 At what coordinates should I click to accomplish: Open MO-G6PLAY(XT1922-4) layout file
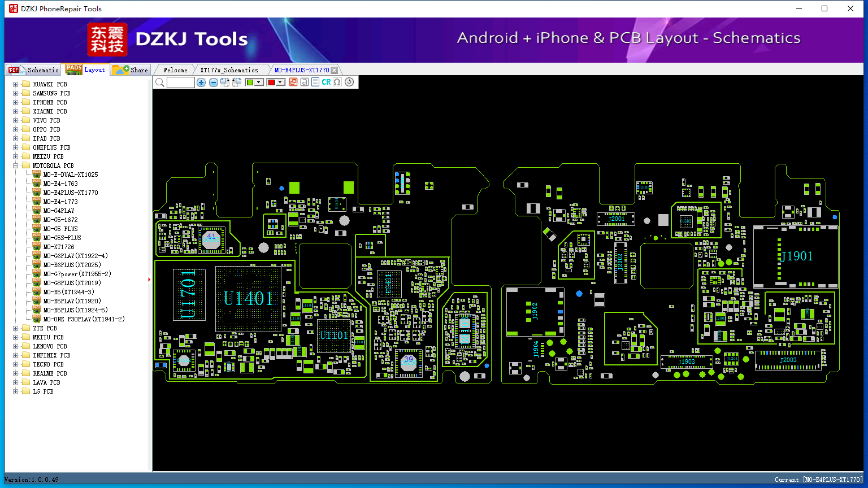pos(76,256)
